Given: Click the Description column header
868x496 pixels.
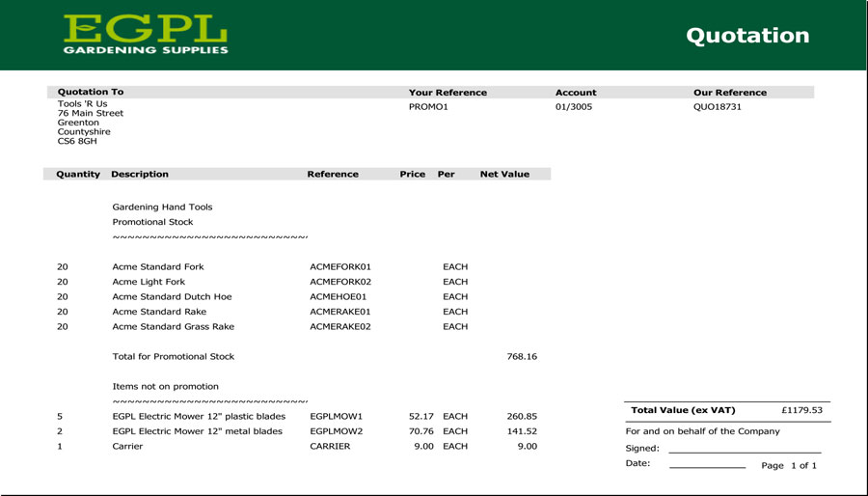Looking at the screenshot, I should (x=140, y=175).
